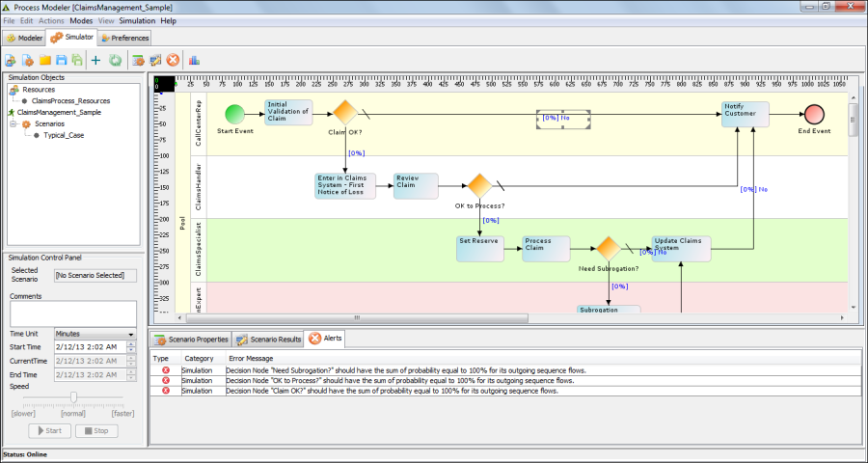Switch to the Modeler tab

(x=24, y=38)
